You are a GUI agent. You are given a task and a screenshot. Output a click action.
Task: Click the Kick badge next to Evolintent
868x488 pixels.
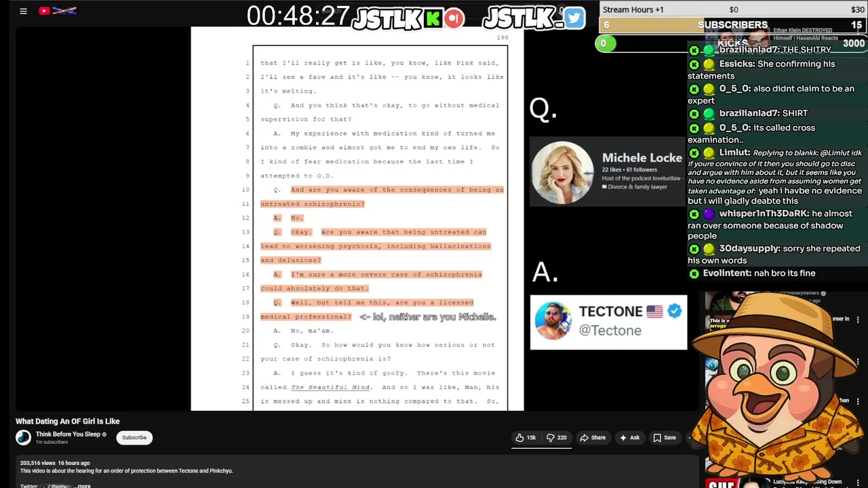pos(694,273)
